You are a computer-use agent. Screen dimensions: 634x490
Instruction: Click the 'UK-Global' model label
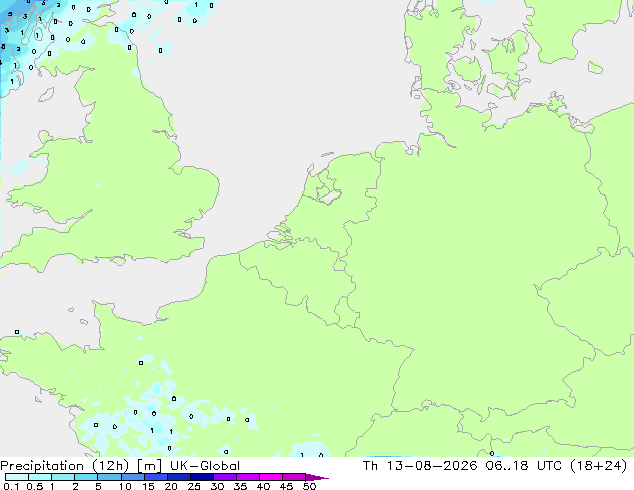(205, 466)
